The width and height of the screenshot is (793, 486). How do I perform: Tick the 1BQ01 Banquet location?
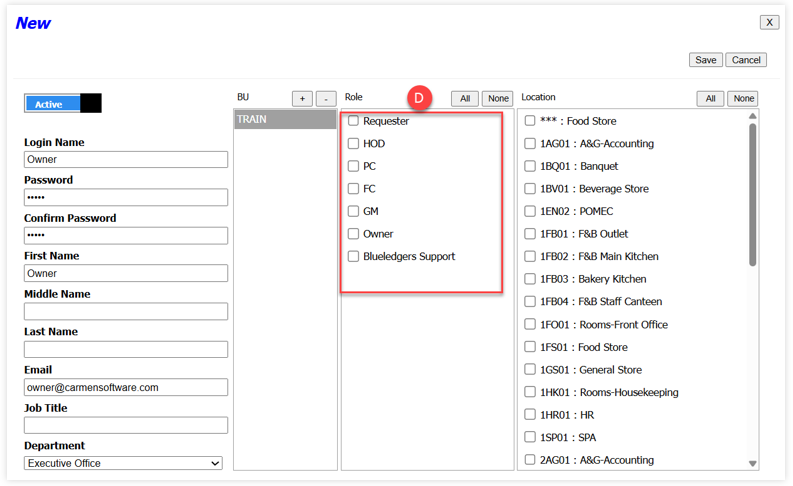tap(530, 166)
